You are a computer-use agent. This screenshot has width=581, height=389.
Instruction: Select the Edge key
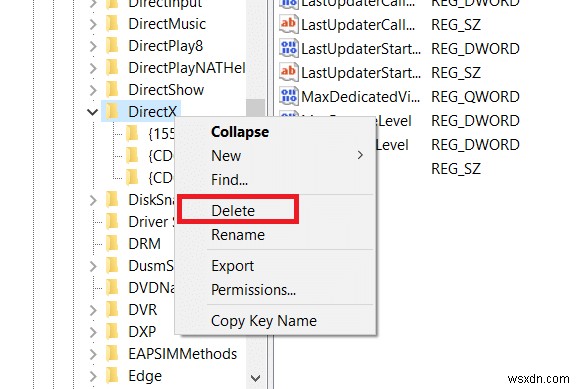click(145, 375)
